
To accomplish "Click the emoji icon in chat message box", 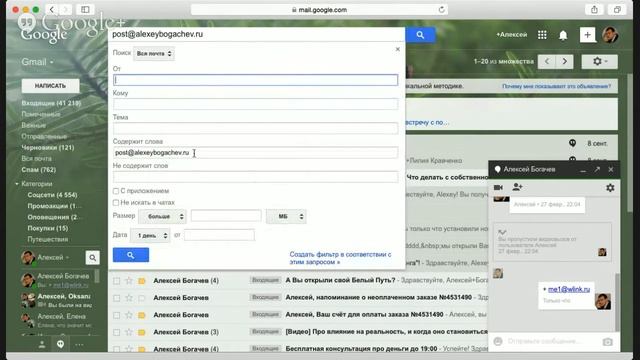I will coord(498,341).
